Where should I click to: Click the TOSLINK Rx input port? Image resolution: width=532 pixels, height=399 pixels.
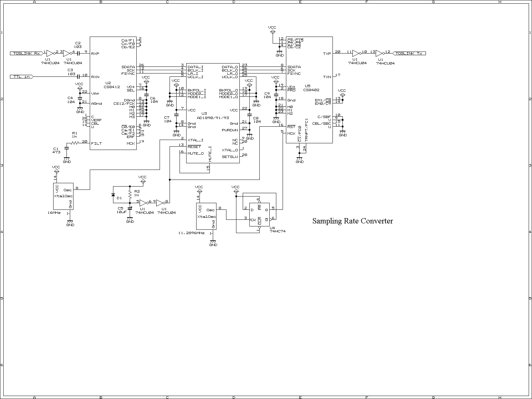[26, 53]
